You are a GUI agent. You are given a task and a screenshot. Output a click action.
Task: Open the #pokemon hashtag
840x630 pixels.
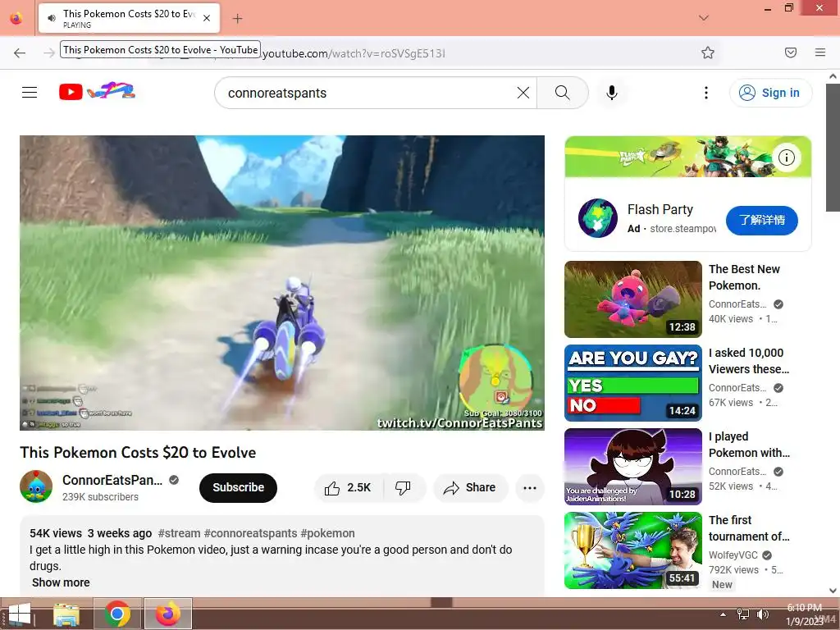327,533
